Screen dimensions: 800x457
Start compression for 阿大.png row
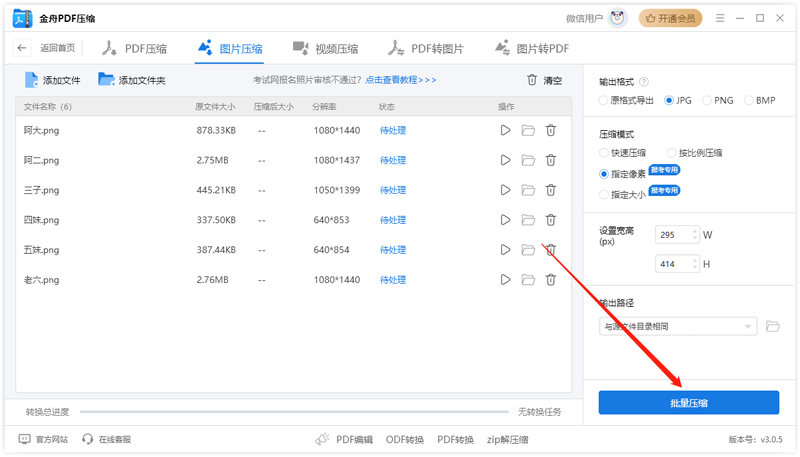point(505,131)
